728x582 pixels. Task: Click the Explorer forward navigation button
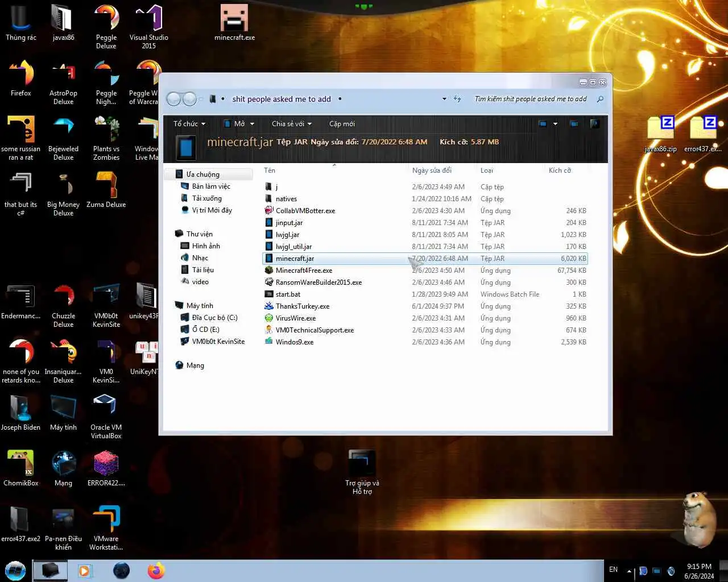[x=189, y=99]
